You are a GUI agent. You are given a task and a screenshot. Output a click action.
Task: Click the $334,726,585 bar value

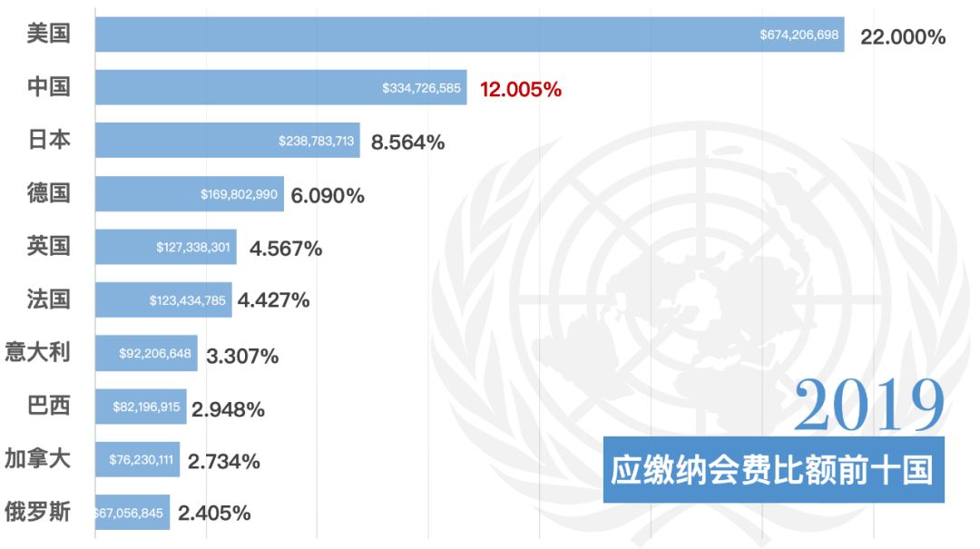coord(421,89)
